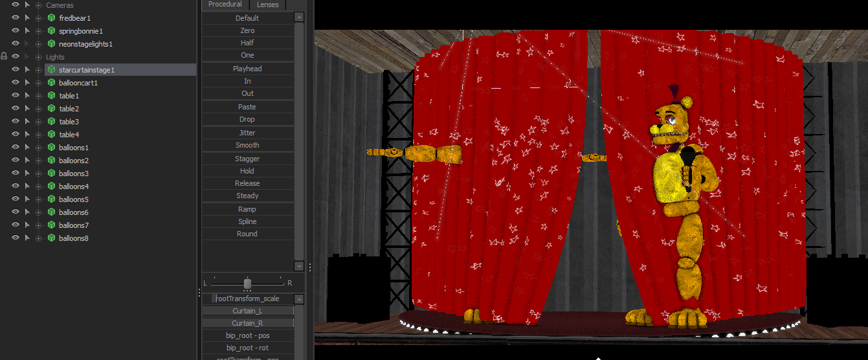The height and width of the screenshot is (360, 868).
Task: Click the springbonnie1 model cube icon
Action: coord(51,31)
